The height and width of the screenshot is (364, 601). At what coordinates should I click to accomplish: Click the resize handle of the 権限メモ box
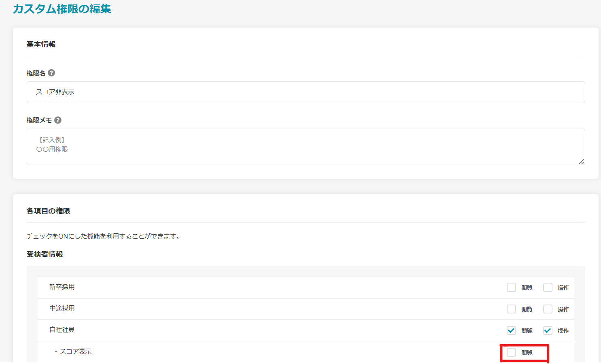pyautogui.click(x=581, y=161)
